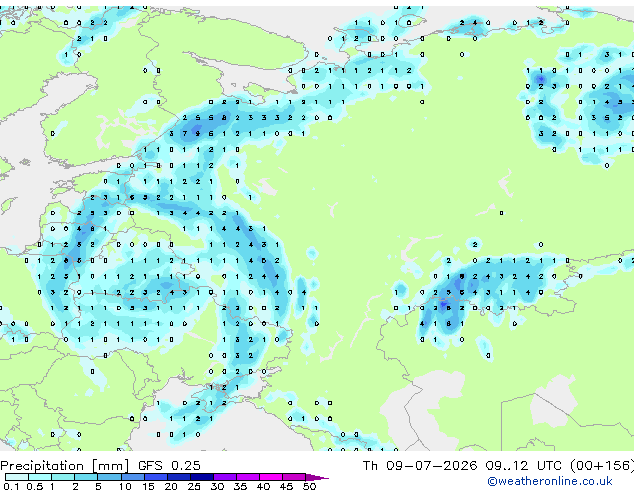Click the 'Precipitation [mm]' title text

[x=65, y=466]
